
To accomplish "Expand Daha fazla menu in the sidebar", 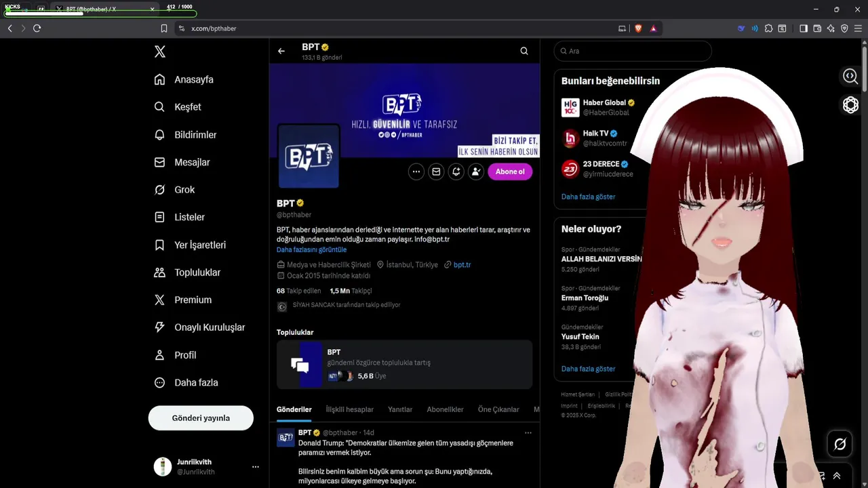I will tap(186, 382).
